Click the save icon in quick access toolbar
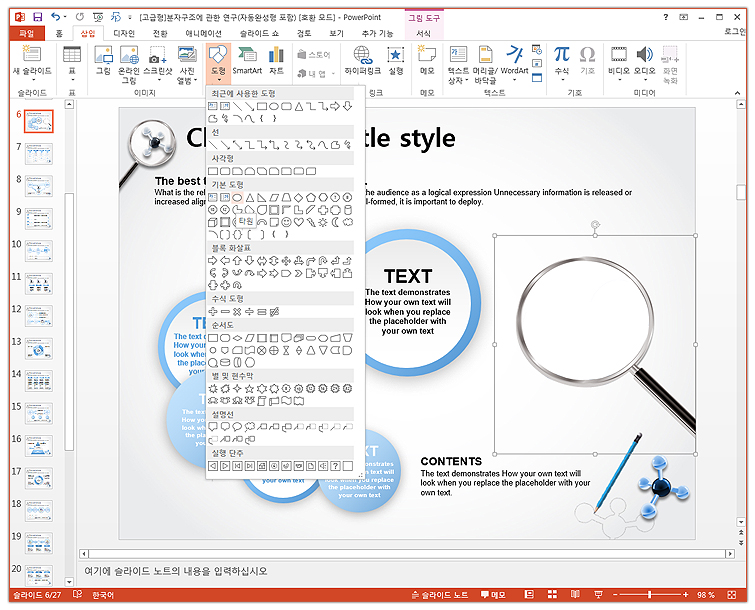755x610 pixels. (x=37, y=17)
